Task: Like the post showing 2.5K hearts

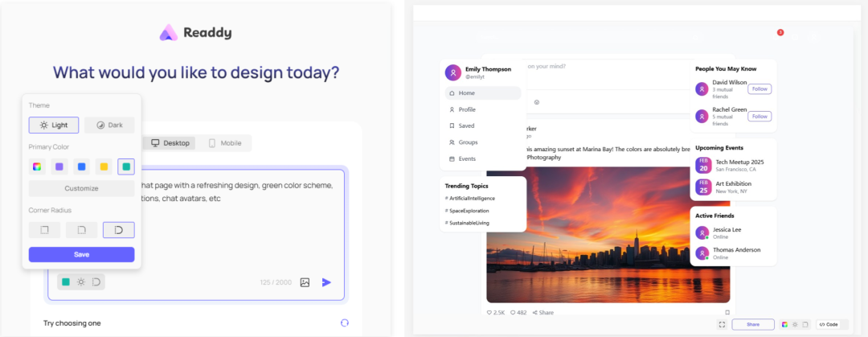Action: (x=495, y=313)
